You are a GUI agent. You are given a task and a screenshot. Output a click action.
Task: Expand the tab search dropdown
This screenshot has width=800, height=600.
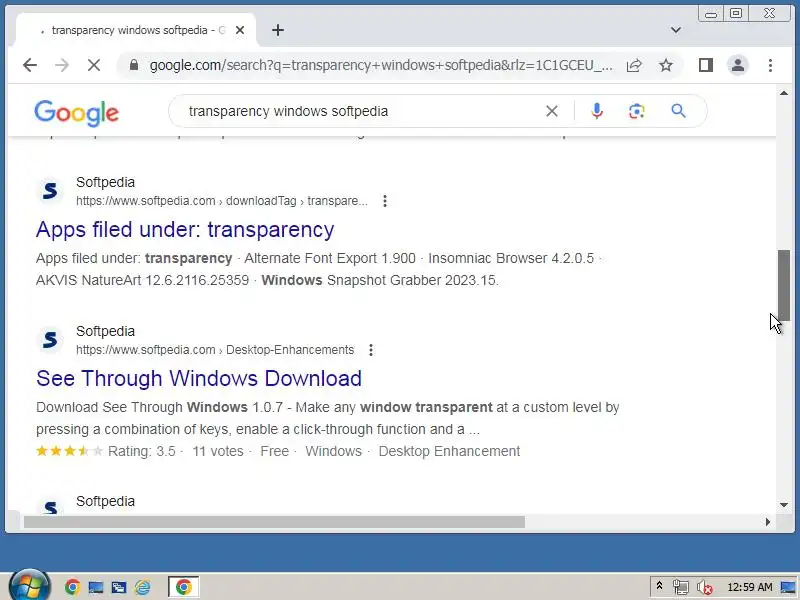click(676, 30)
